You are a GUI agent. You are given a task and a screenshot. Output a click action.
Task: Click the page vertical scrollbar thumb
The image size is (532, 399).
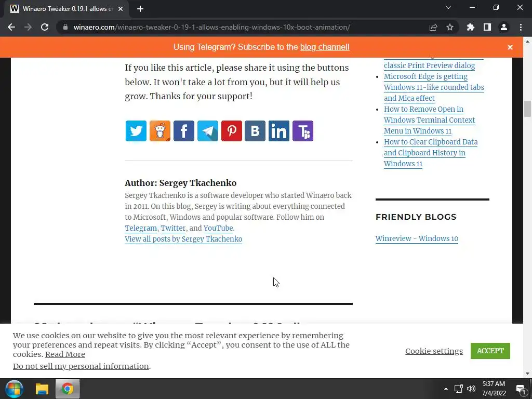point(527,109)
